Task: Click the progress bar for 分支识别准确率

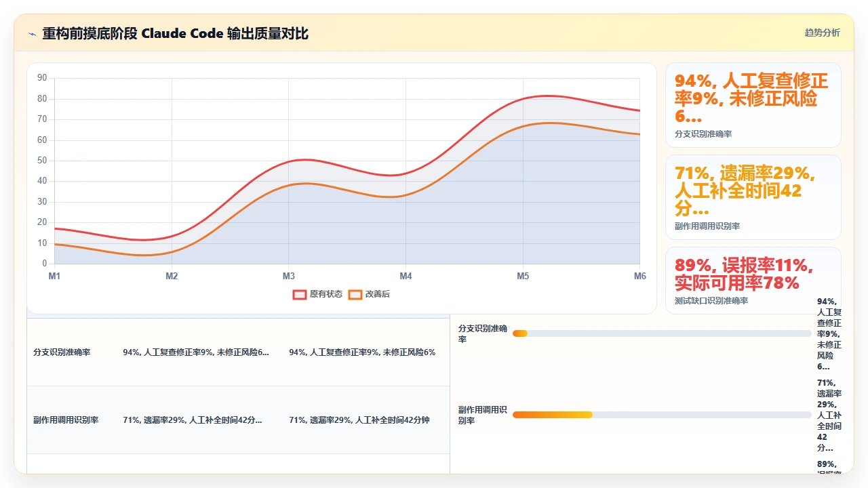Action: click(x=662, y=333)
